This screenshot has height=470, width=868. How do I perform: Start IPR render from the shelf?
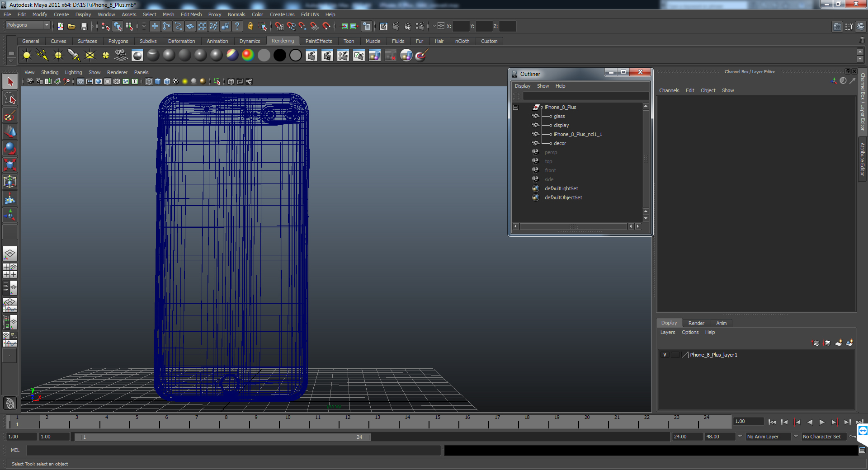pos(327,55)
